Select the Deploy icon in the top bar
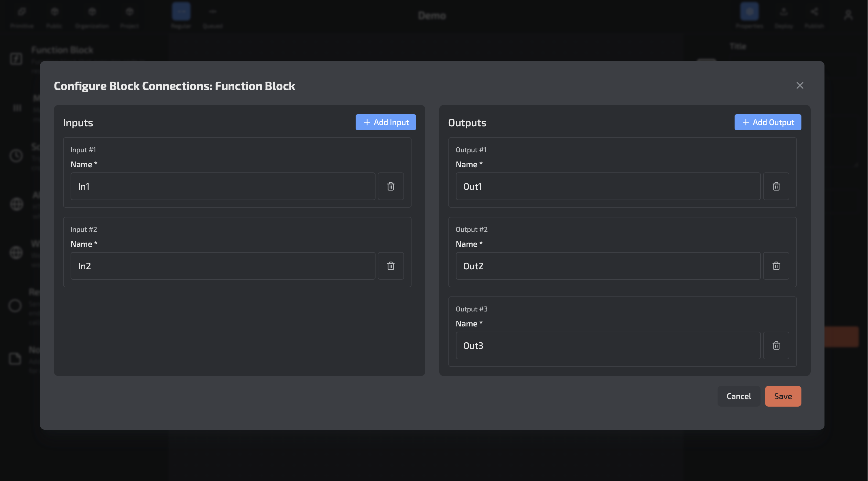Screen dimensions: 868x481 click(x=783, y=12)
